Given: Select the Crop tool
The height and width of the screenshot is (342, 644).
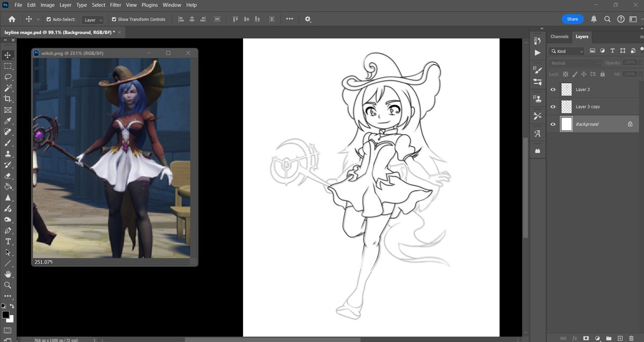Looking at the screenshot, I should 8,99.
